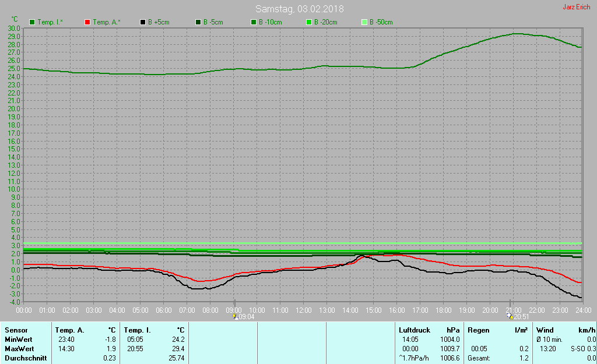Click the '25.74' indoor average value
Viewport: 597px width, 364px height.
[177, 358]
